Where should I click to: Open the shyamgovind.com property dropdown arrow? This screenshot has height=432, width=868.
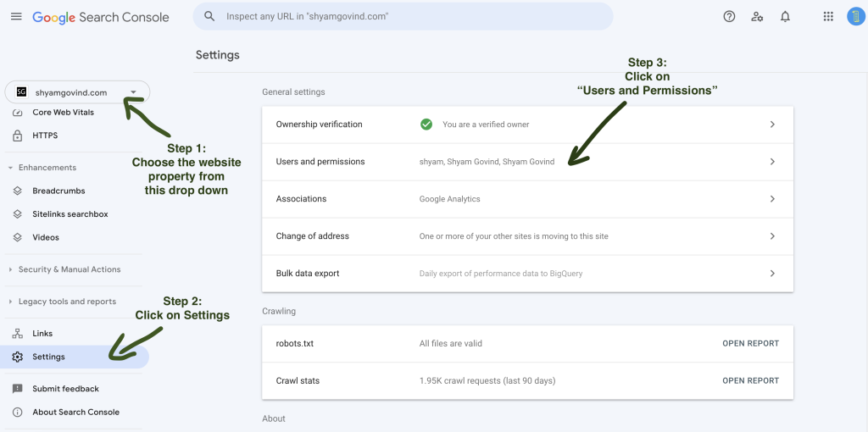133,92
